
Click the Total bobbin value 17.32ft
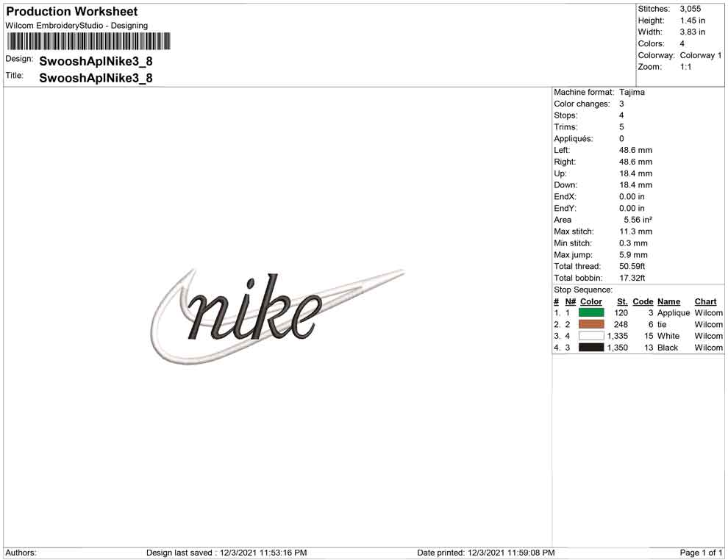coord(632,278)
